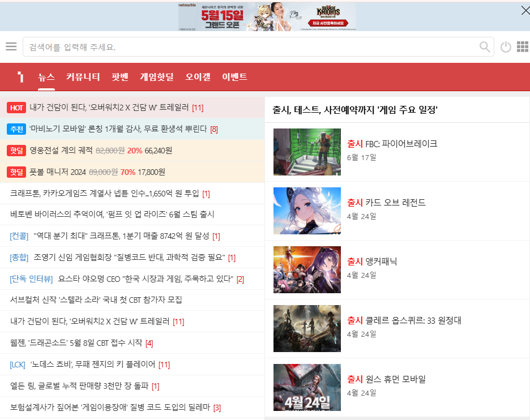Click the 핫딜 badge for 풋볼 매니저 2024
Image resolution: width=530 pixels, height=420 pixels.
point(16,172)
